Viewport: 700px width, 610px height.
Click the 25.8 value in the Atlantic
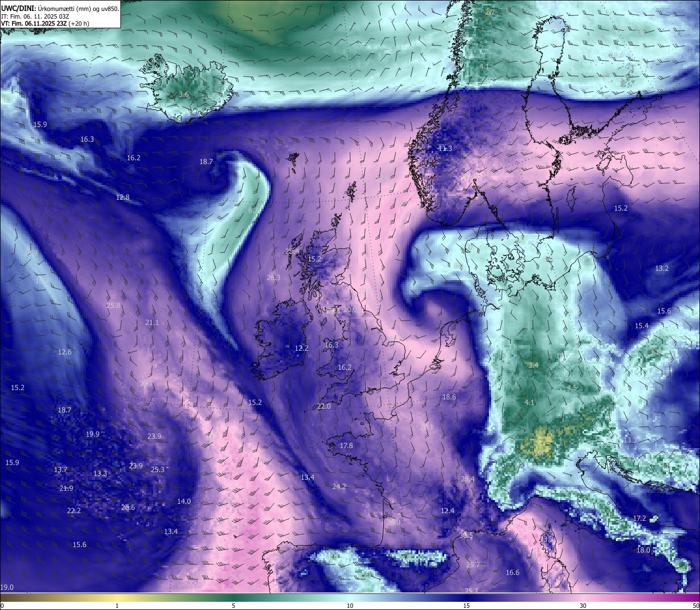click(x=113, y=306)
